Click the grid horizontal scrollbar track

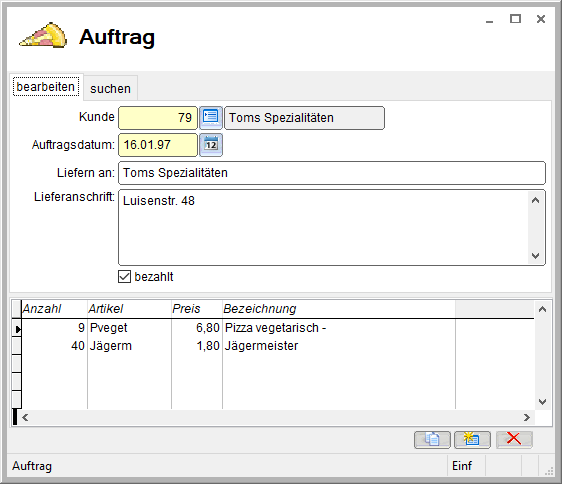pos(275,417)
